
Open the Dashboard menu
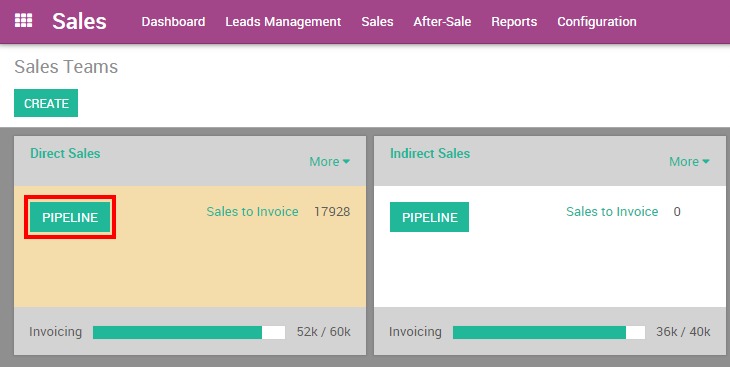point(173,21)
